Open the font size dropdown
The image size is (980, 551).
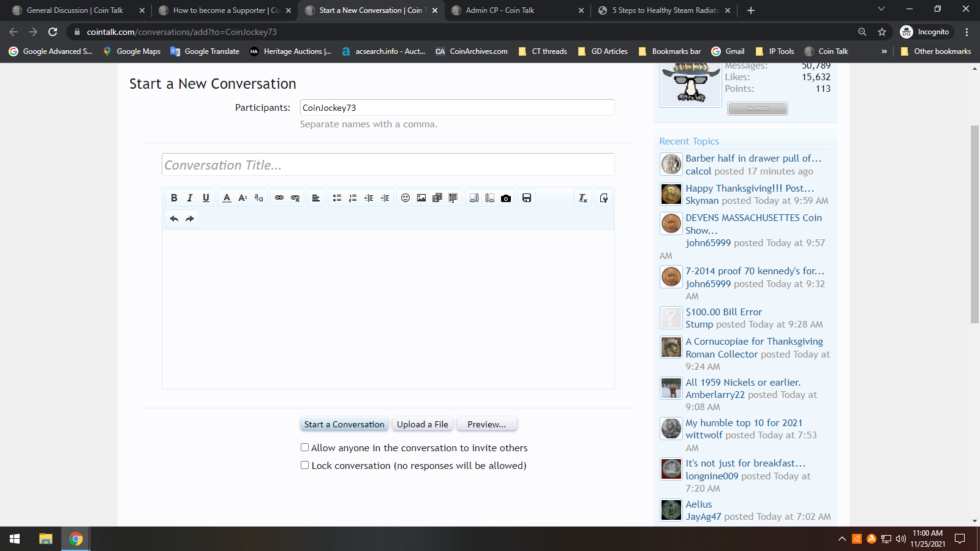pos(243,198)
